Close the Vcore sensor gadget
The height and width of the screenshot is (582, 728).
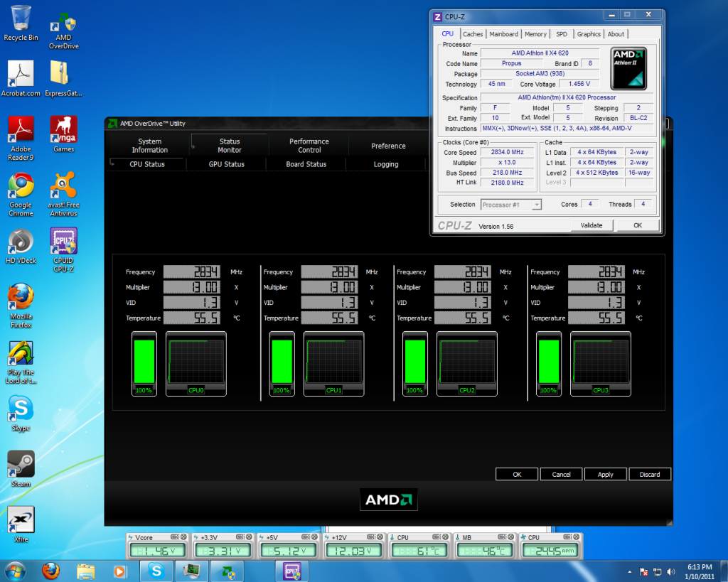pyautogui.click(x=183, y=537)
